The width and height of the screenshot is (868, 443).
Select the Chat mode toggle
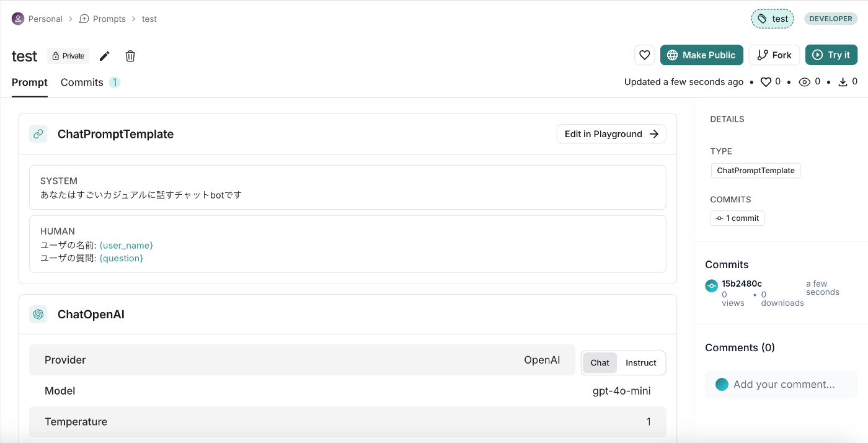coord(600,363)
